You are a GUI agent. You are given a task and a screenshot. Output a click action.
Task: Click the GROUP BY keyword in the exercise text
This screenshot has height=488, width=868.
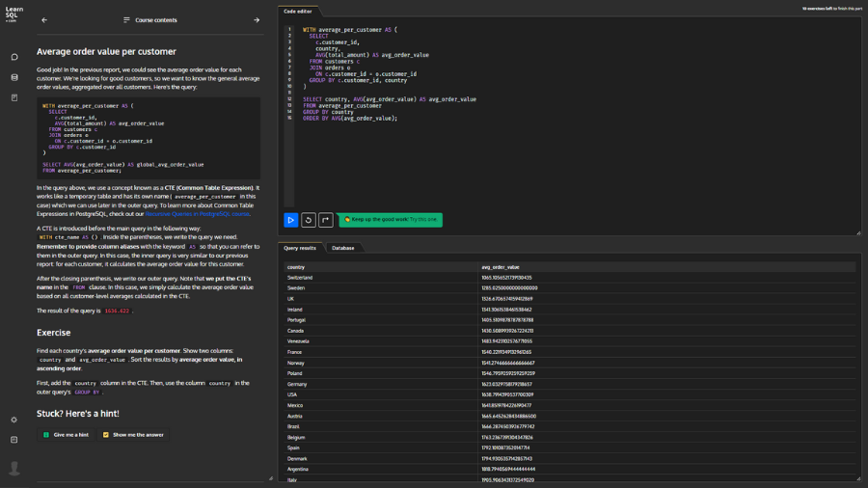click(x=87, y=393)
